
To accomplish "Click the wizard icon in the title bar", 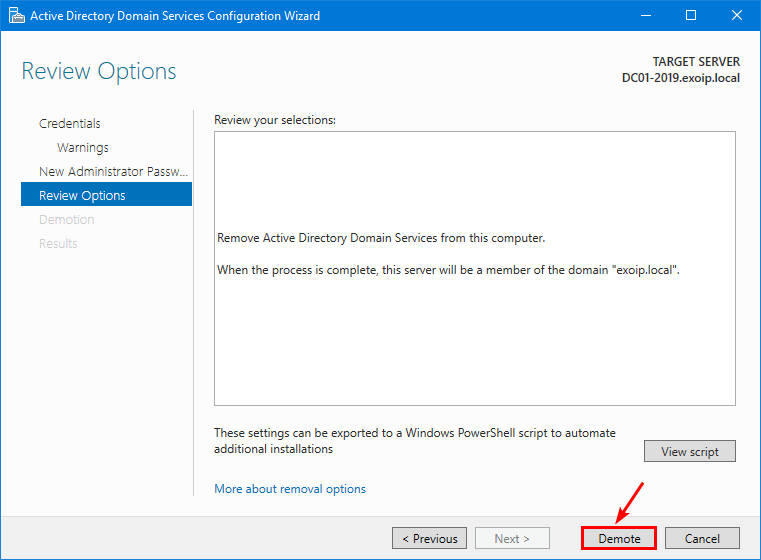I will (x=15, y=16).
